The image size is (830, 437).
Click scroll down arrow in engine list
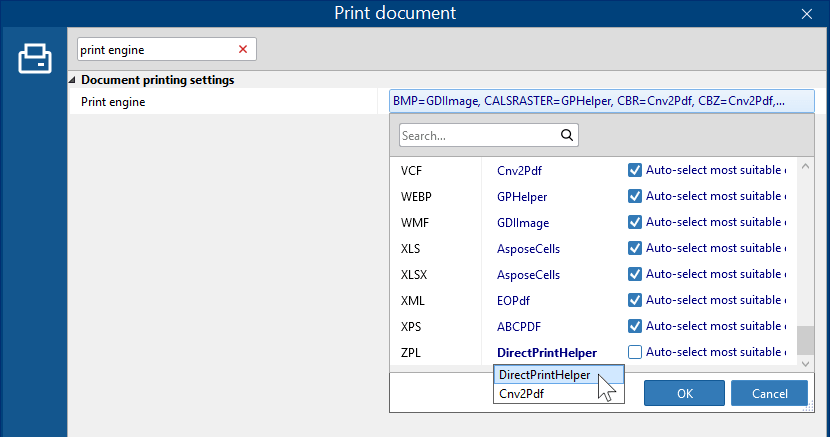pos(806,363)
